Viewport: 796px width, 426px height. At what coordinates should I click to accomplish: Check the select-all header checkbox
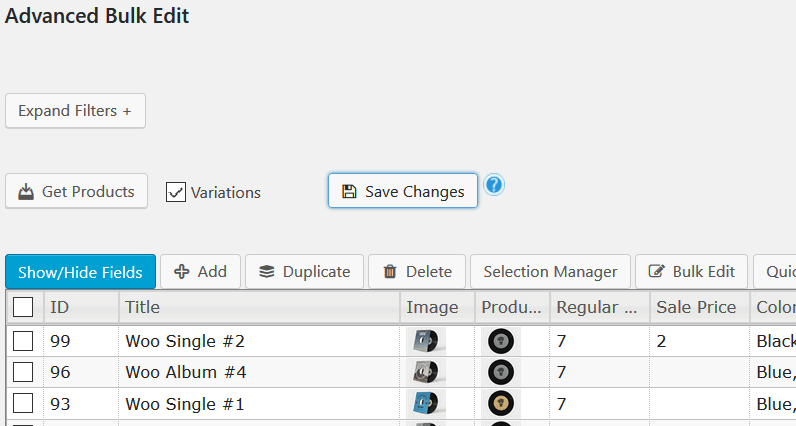click(23, 307)
